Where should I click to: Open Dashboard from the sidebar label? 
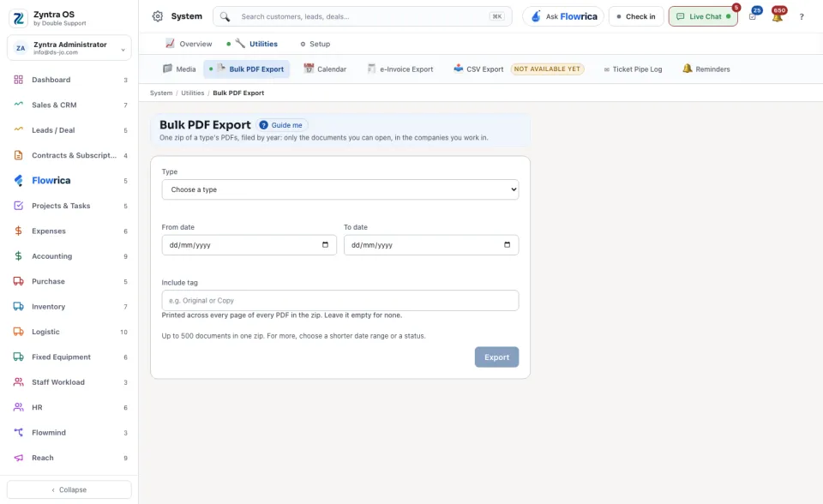(51, 80)
